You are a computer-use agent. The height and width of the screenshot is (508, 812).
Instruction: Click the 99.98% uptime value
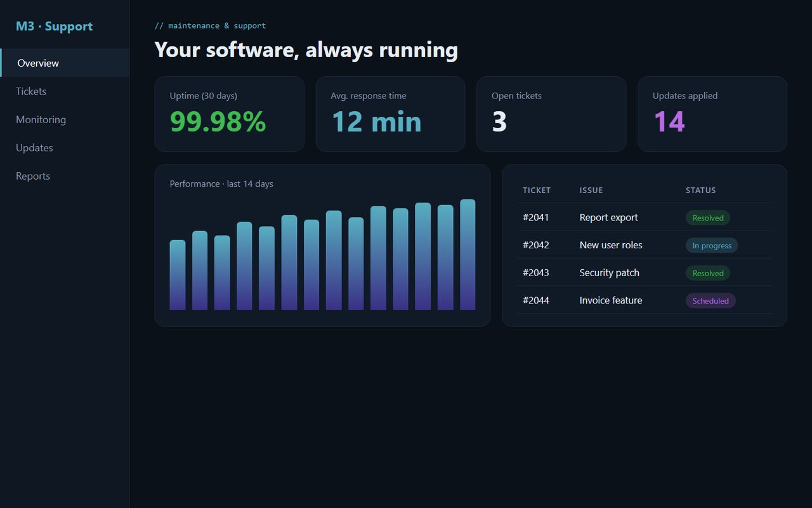click(218, 121)
